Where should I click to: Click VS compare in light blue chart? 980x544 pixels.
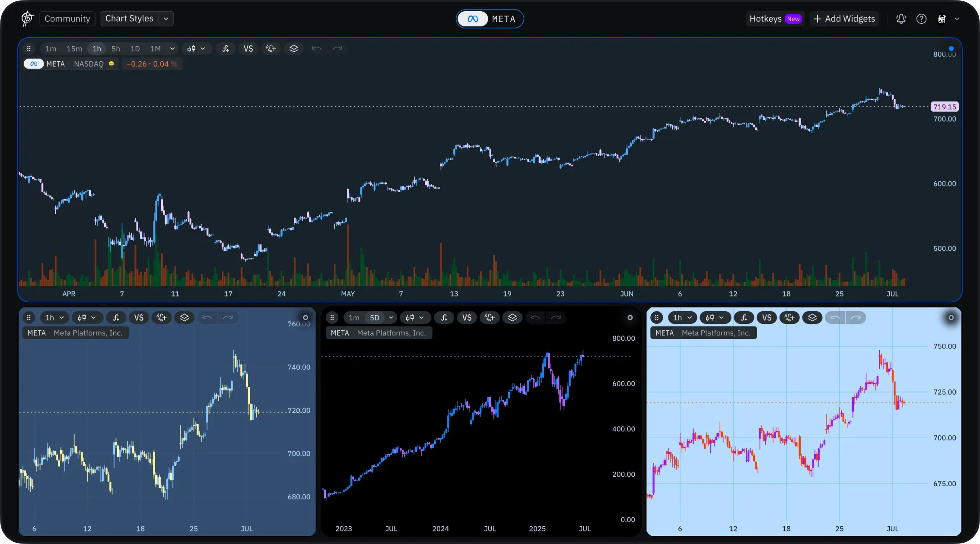tap(767, 318)
